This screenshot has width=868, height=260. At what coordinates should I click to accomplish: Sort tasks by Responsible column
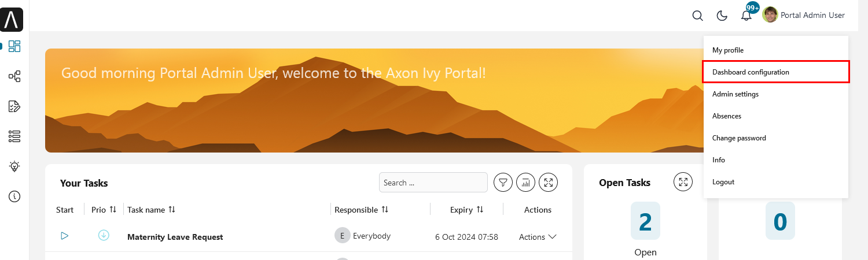(385, 209)
